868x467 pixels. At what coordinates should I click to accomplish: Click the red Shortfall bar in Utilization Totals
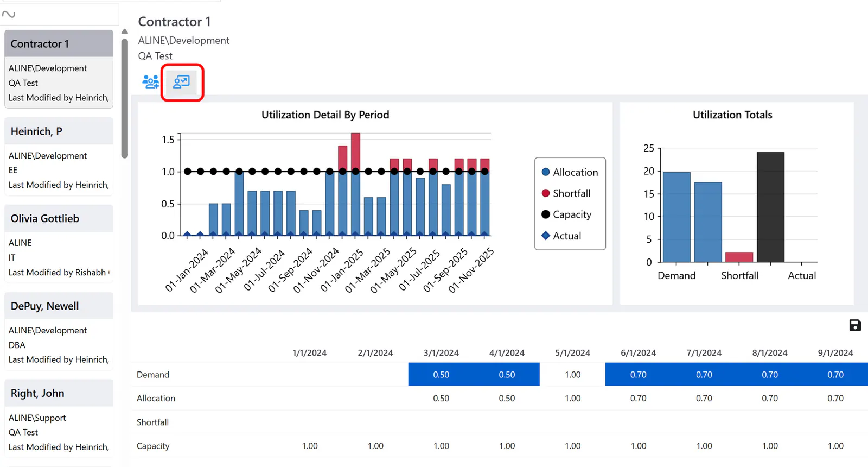click(x=739, y=257)
